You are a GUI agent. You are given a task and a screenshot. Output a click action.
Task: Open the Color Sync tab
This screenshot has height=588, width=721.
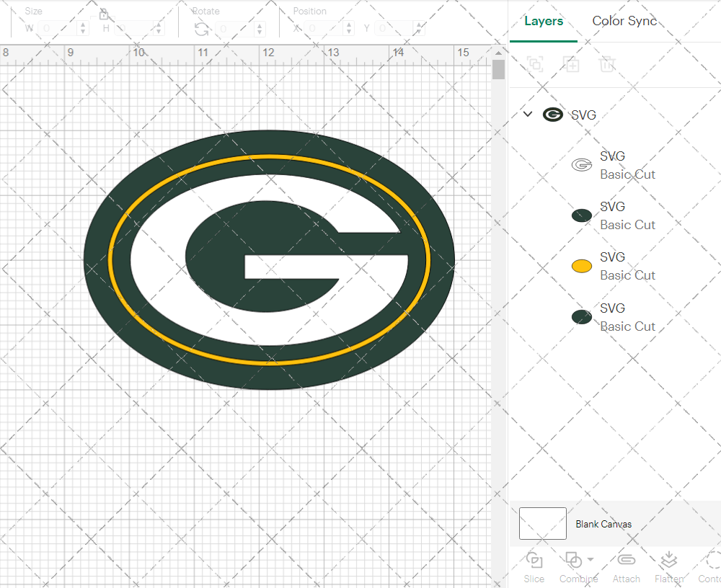(624, 22)
